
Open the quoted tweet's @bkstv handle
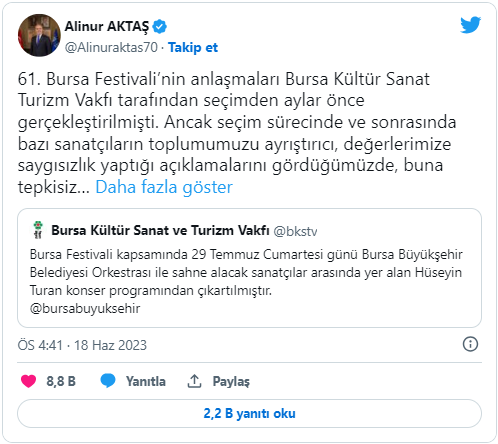tap(295, 231)
